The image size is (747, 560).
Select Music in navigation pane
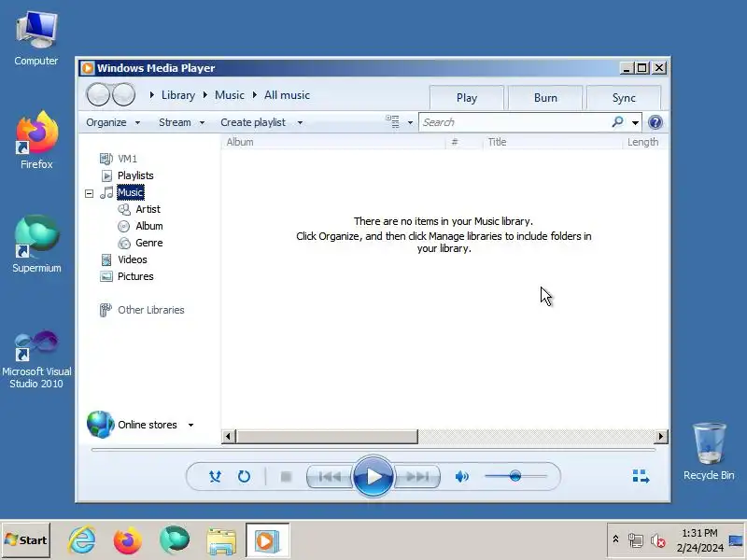[x=130, y=192]
